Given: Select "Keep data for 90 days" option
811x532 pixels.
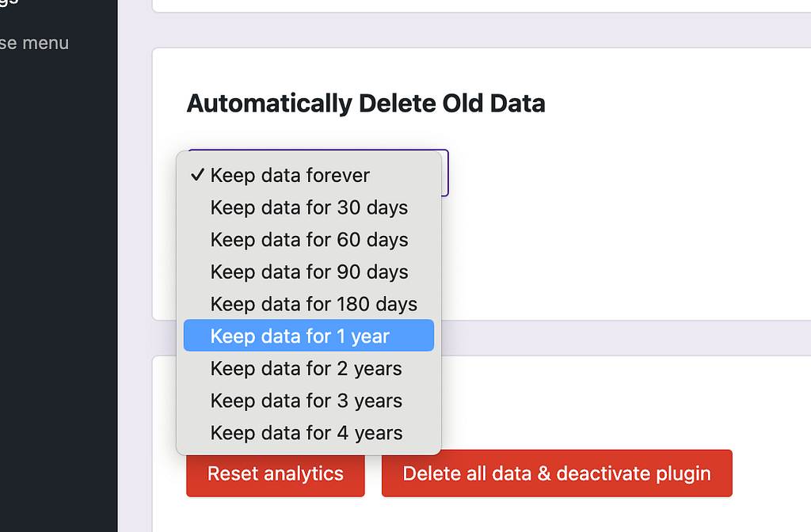Looking at the screenshot, I should (308, 272).
